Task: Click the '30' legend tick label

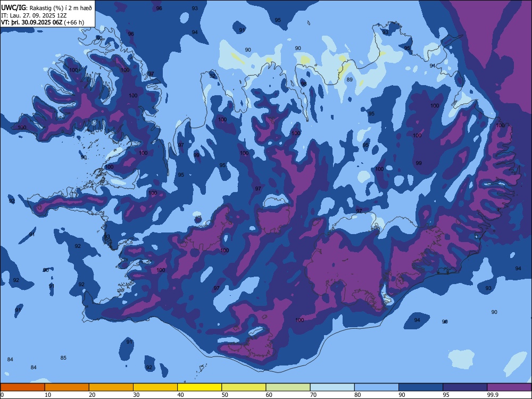Action: [136, 395]
